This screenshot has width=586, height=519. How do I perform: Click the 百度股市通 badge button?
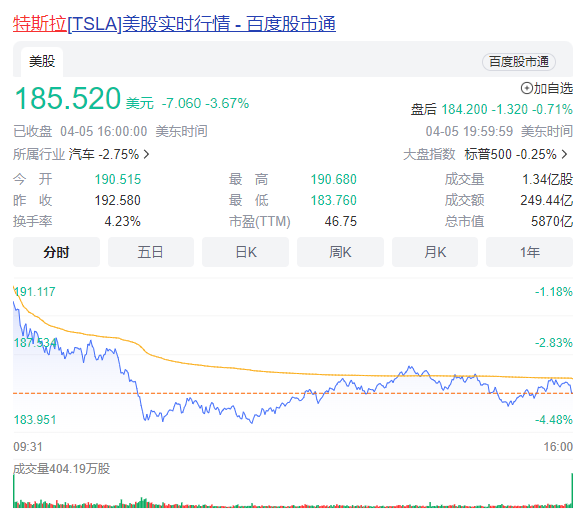click(519, 62)
